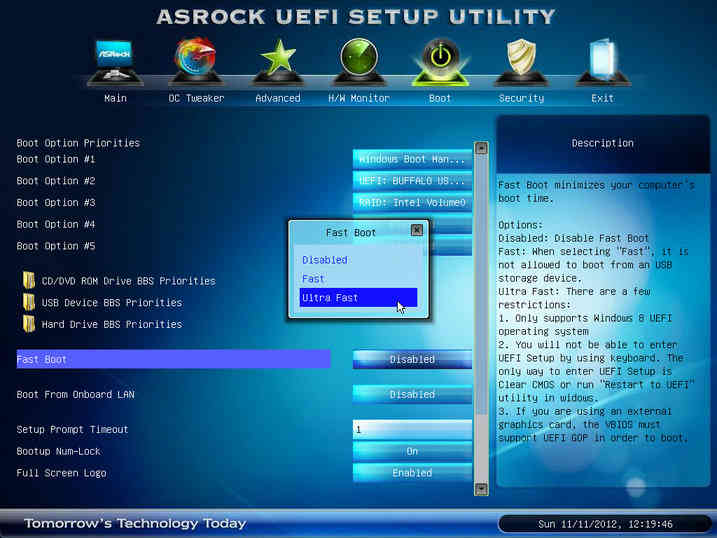
Task: Toggle the Bootup Num-Lock On value
Action: [412, 451]
